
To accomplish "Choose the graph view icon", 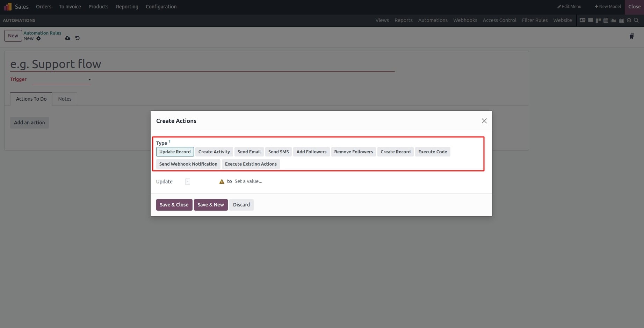I will (613, 20).
